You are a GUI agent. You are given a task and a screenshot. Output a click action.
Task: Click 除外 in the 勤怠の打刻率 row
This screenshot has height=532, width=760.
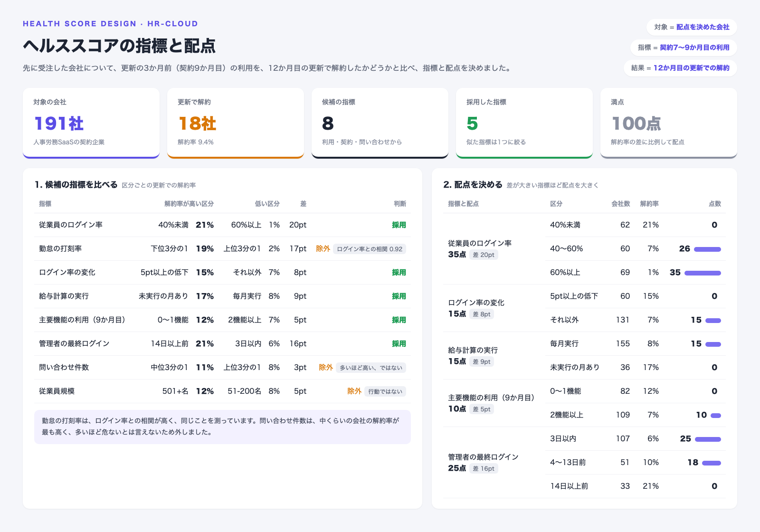pos(323,249)
